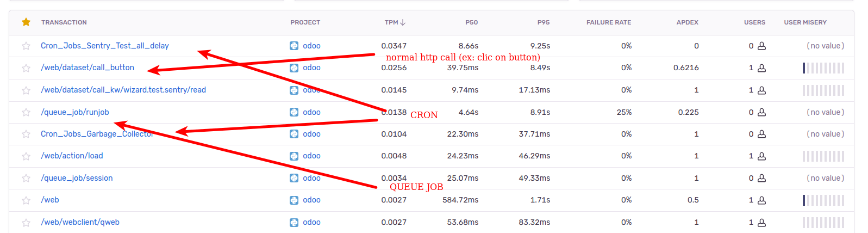The image size is (868, 233).
Task: Click user icon in wizard.test.sentry/read row
Action: [x=761, y=90]
